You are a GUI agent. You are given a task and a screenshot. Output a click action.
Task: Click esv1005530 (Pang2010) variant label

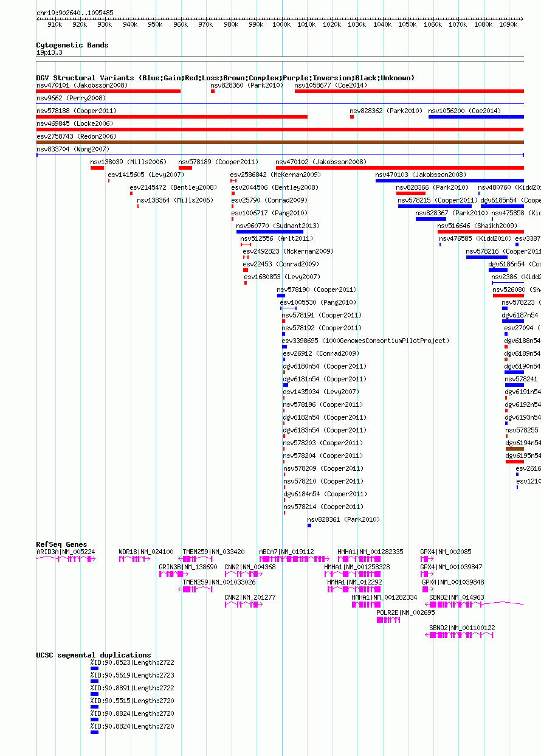tap(319, 302)
